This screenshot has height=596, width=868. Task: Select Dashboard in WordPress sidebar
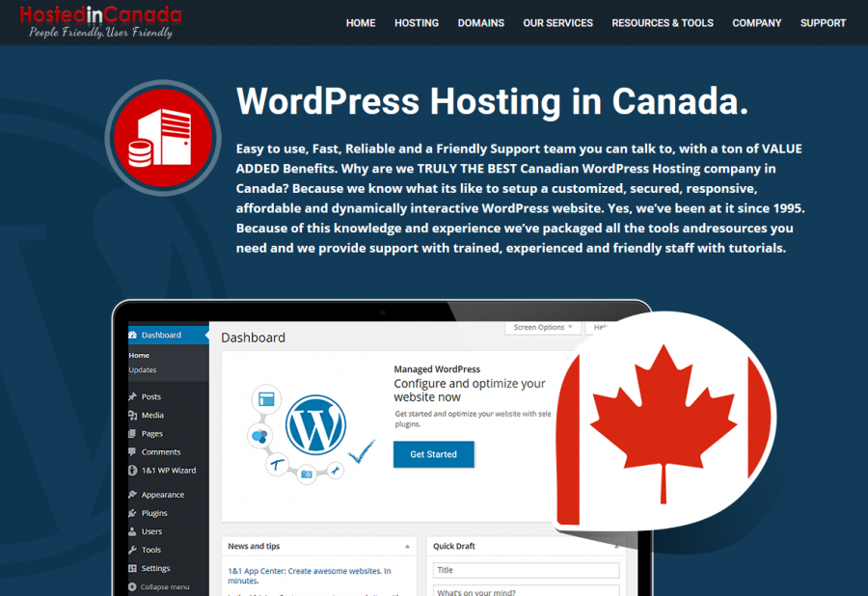[x=168, y=335]
